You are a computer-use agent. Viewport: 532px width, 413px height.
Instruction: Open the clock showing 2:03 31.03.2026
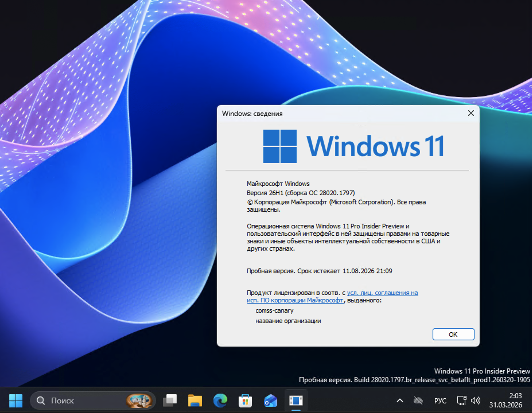pos(506,400)
